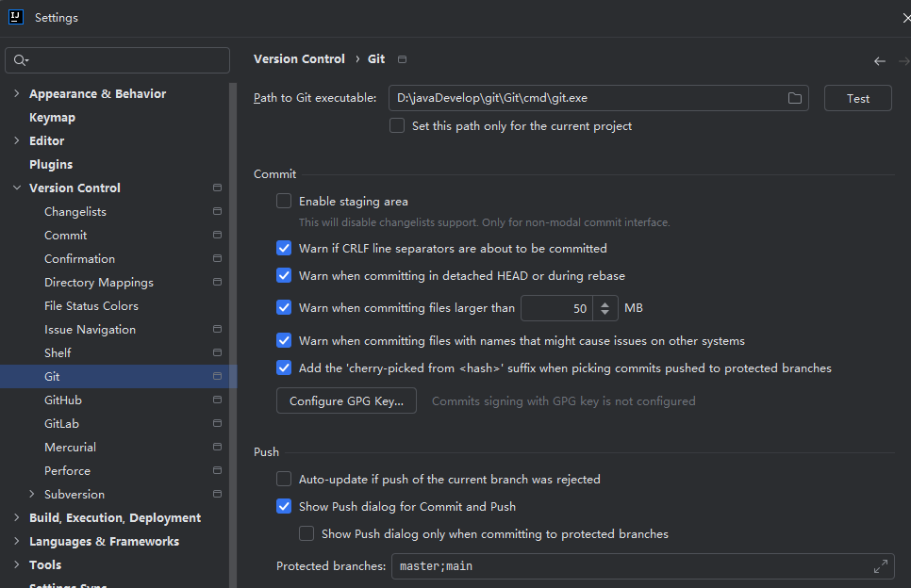Select Issue Navigation settings
Viewport: 911px width, 588px height.
pos(90,329)
